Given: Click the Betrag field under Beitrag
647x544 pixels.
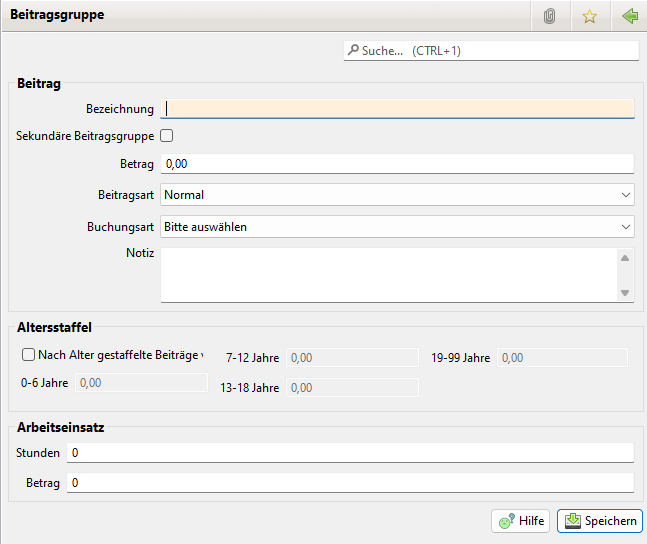Looking at the screenshot, I should 397,164.
